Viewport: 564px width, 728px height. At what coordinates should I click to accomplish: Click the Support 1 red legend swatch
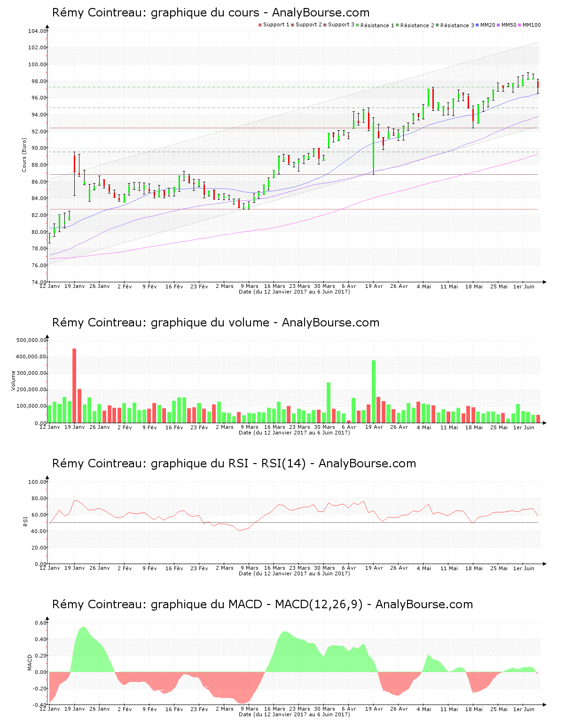[x=260, y=25]
